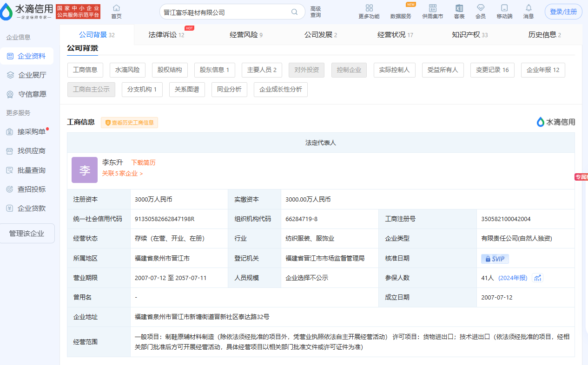Jump to 股权结构 section
Viewport: 588px width, 365px height.
coord(170,70)
